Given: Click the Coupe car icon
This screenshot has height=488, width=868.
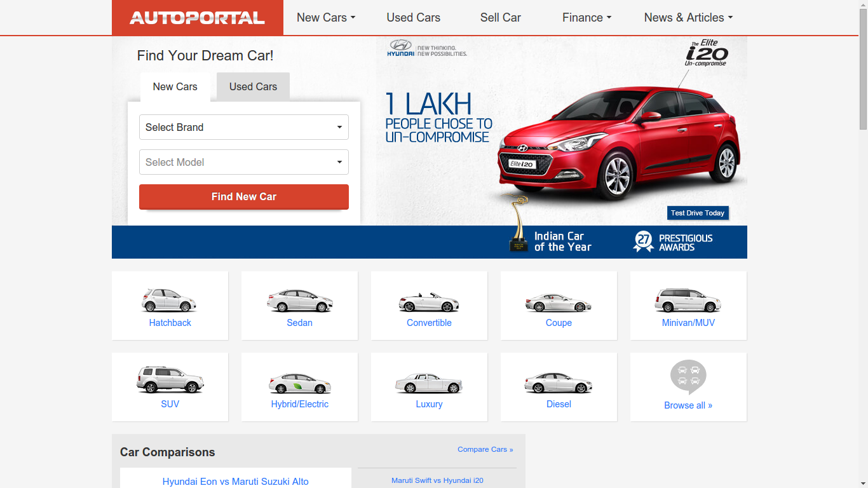Looking at the screenshot, I should point(559,302).
